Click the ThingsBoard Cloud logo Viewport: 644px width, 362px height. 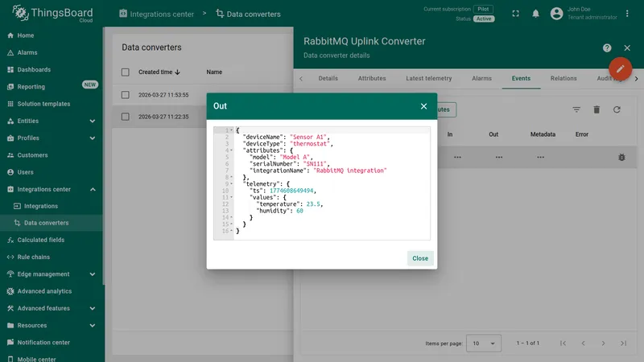click(x=52, y=14)
